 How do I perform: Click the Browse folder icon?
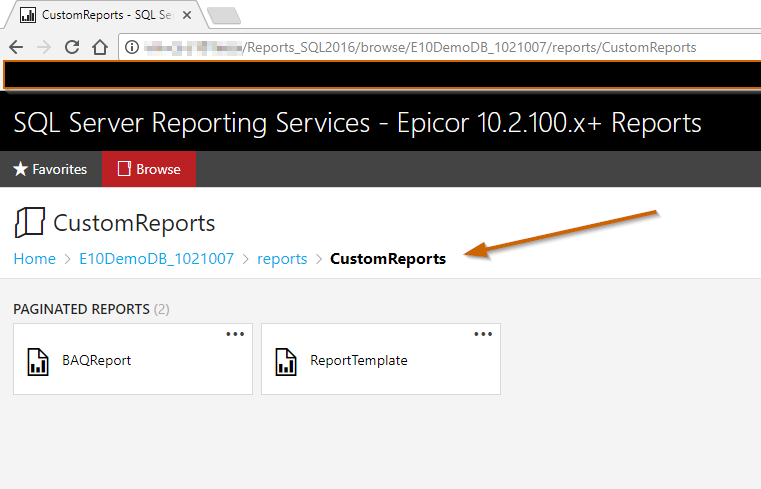124,169
